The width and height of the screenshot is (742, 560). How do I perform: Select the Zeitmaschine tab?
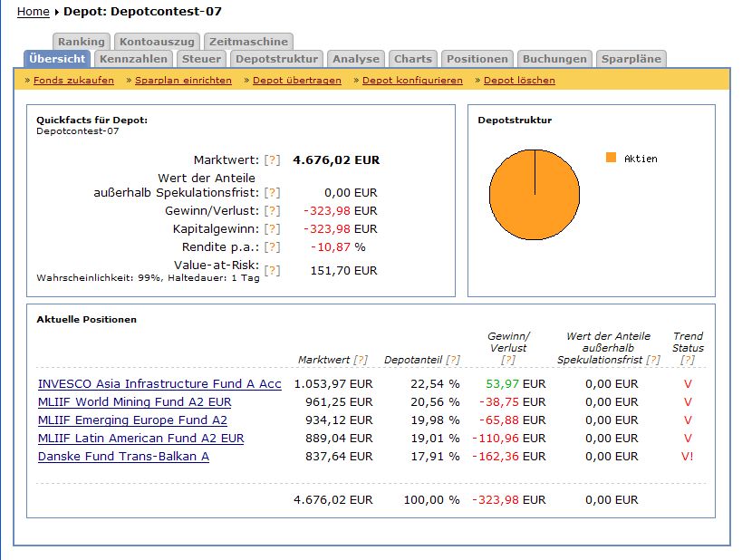[248, 42]
